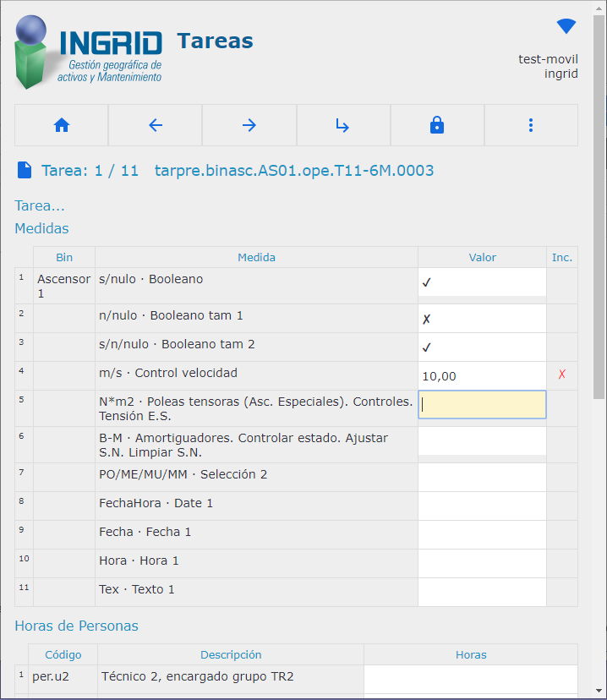The width and height of the screenshot is (607, 700).
Task: Open the Selección 2 value field
Action: (481, 477)
